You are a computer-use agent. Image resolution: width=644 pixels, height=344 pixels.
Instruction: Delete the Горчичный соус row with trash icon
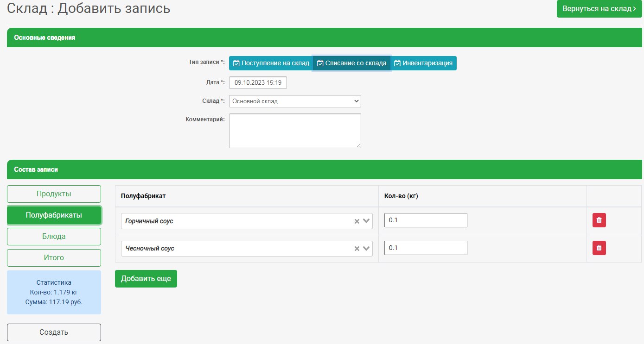coord(599,220)
